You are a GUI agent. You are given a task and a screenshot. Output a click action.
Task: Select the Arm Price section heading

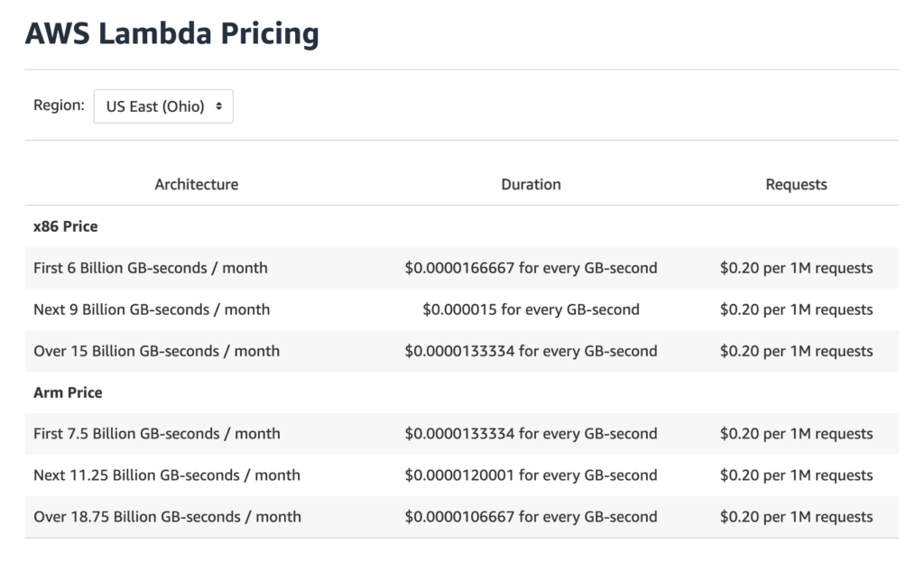(66, 392)
